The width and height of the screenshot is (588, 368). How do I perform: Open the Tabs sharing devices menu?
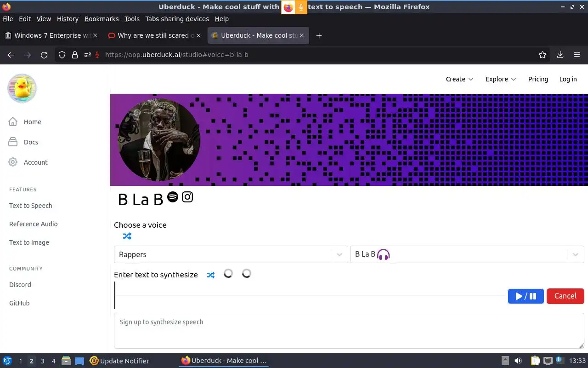coord(177,19)
